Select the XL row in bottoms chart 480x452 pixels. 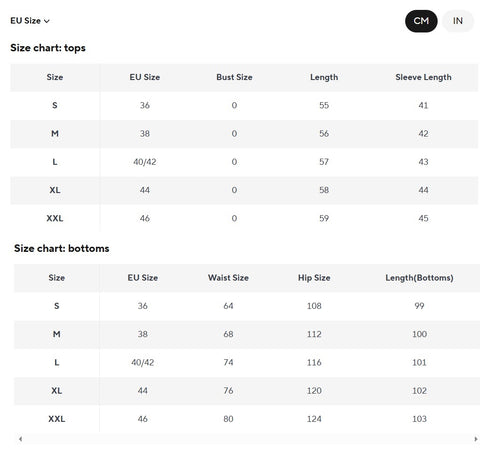click(247, 391)
